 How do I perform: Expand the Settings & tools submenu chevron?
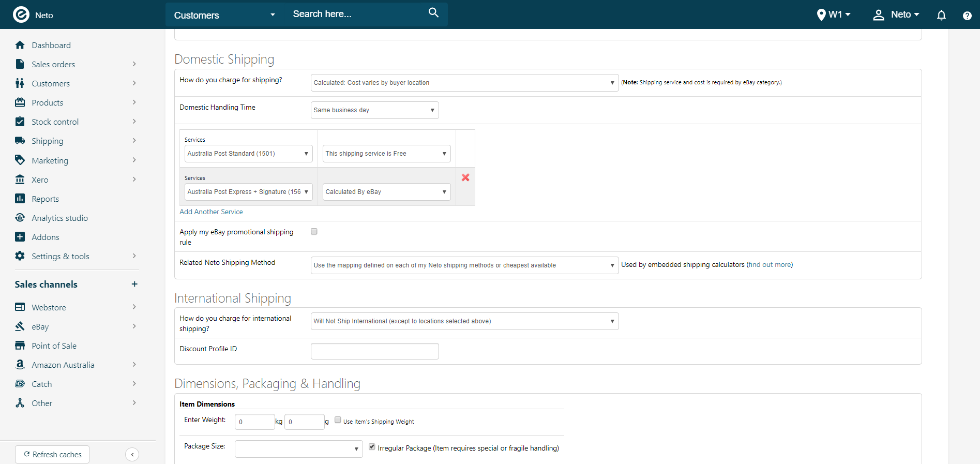(x=134, y=256)
